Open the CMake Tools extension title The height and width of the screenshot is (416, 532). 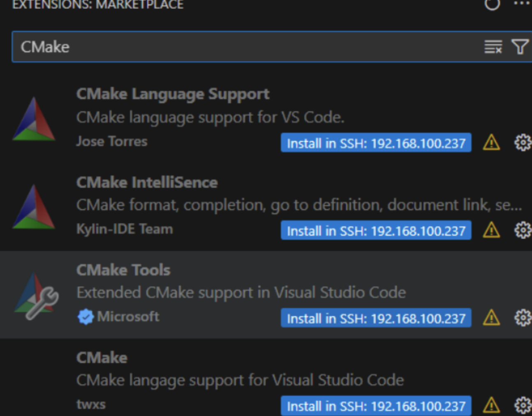(x=123, y=270)
